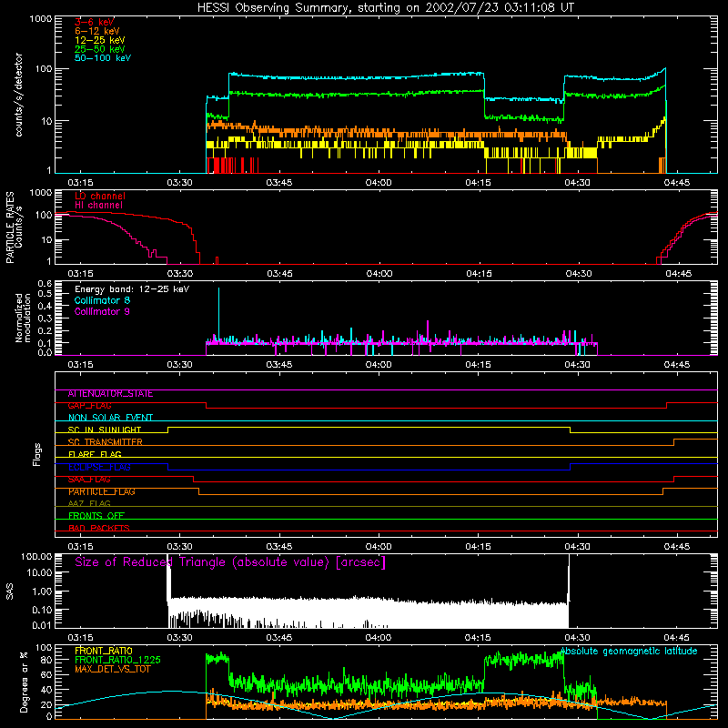This screenshot has width=728, height=728.
Task: Click the 'Energy band: 12-25 keV' label
Action: coord(132,289)
